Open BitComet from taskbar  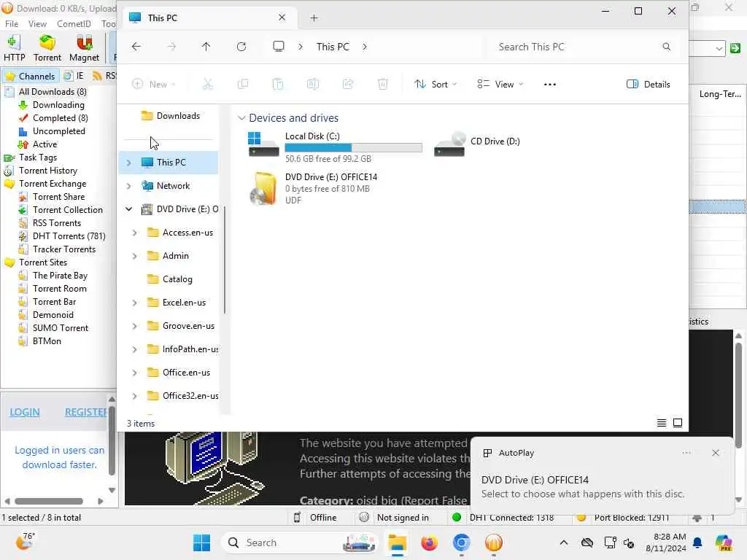pos(494,542)
